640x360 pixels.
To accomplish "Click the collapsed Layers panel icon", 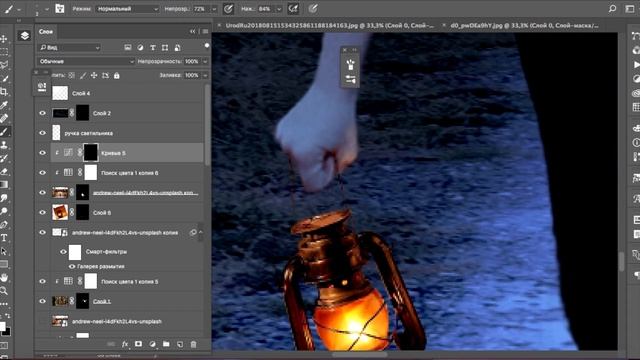I will click(x=24, y=36).
